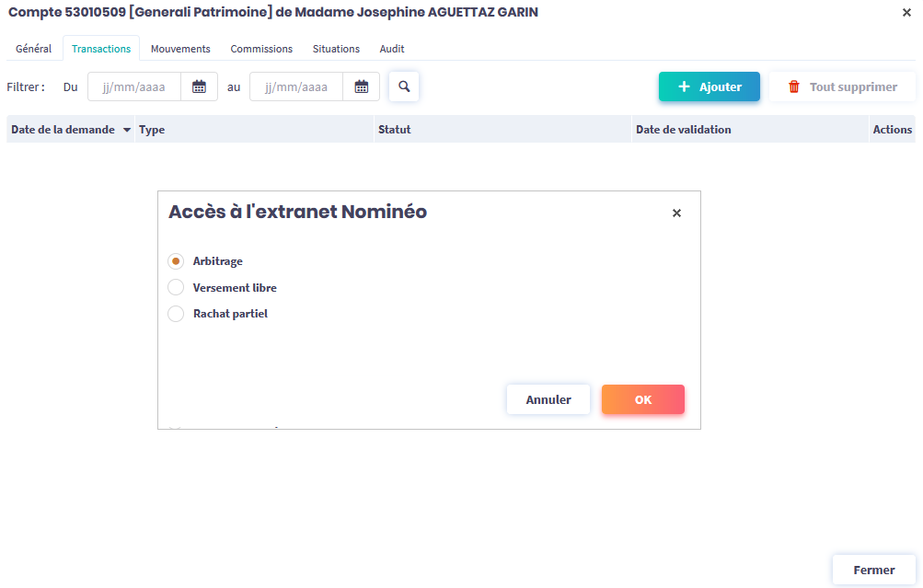Select the Arbitrage radio option
This screenshot has height=588, width=923.
coord(176,261)
